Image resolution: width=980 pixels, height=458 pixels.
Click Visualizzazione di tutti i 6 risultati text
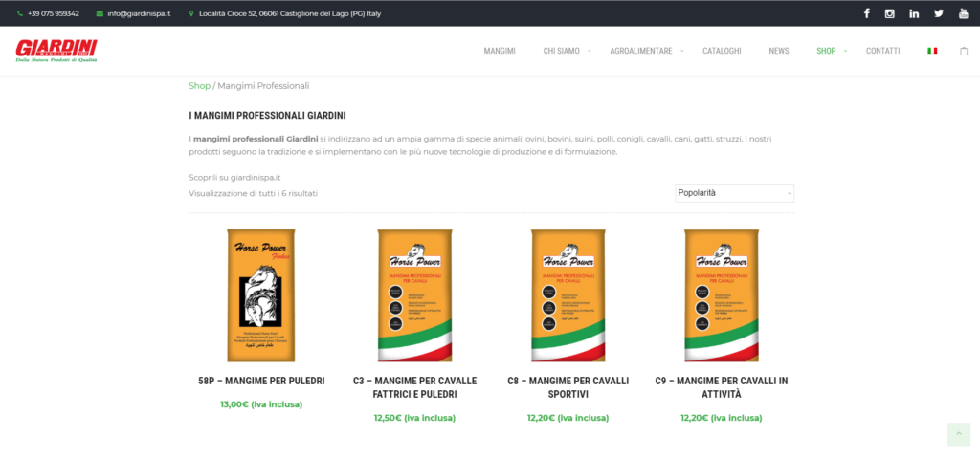[253, 194]
